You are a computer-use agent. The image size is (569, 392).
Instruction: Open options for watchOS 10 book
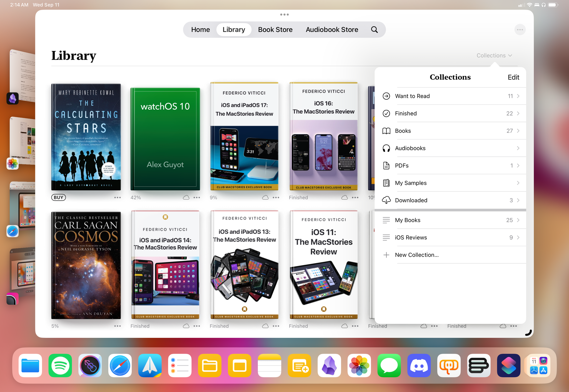coord(197,198)
